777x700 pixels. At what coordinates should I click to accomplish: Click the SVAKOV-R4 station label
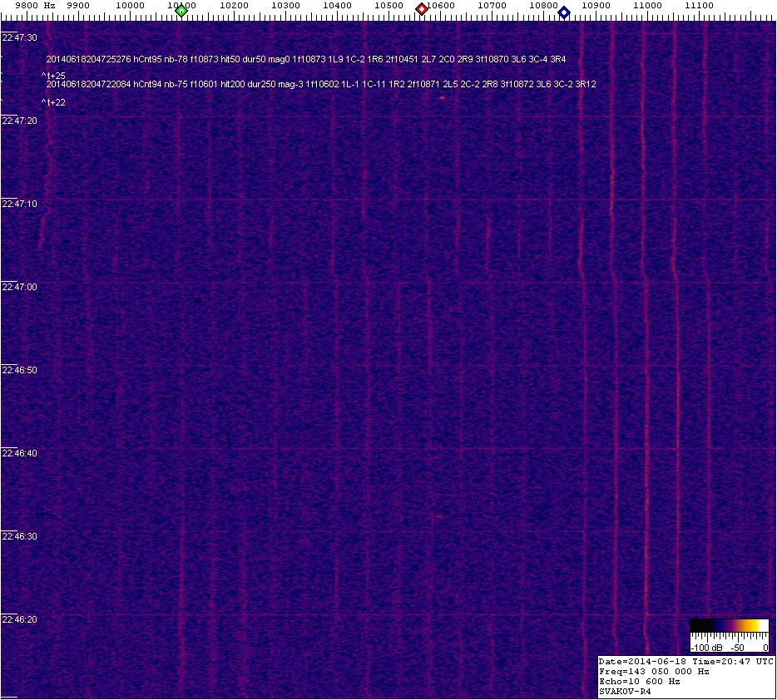(x=625, y=691)
